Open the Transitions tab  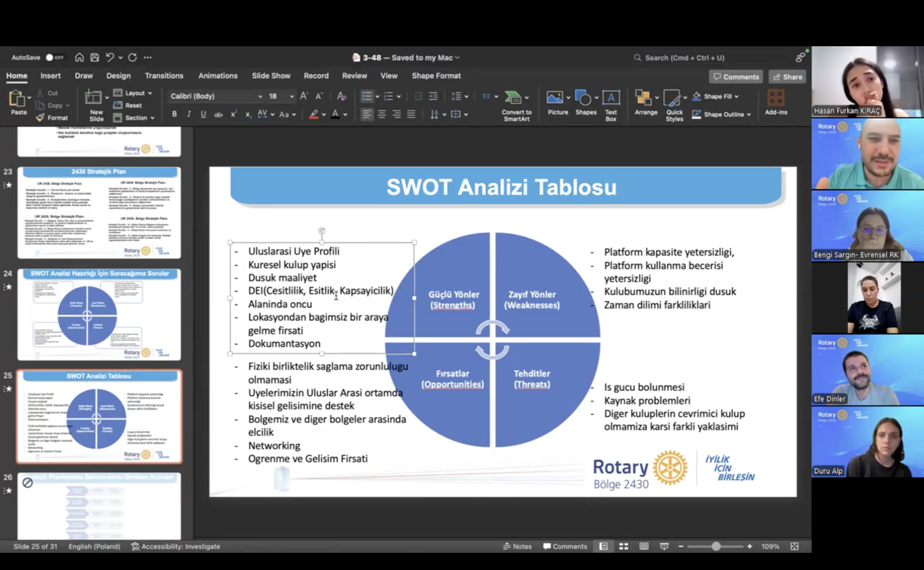pyautogui.click(x=164, y=76)
